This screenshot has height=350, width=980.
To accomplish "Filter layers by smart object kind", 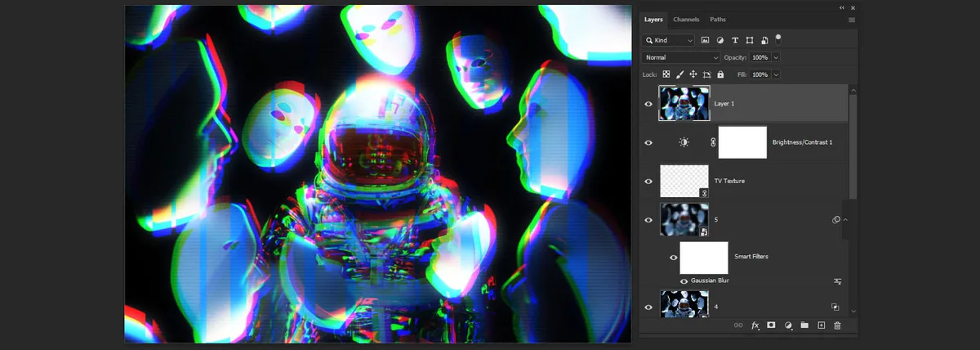I will 764,40.
